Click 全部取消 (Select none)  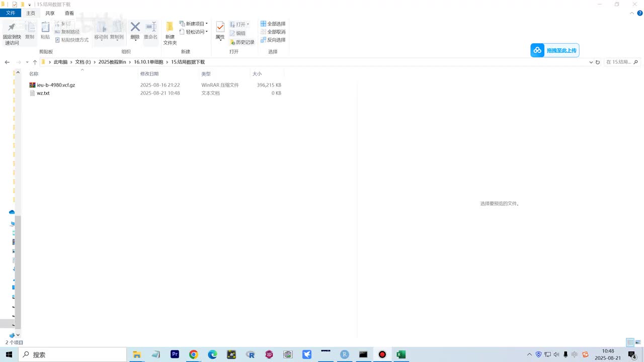273,32
